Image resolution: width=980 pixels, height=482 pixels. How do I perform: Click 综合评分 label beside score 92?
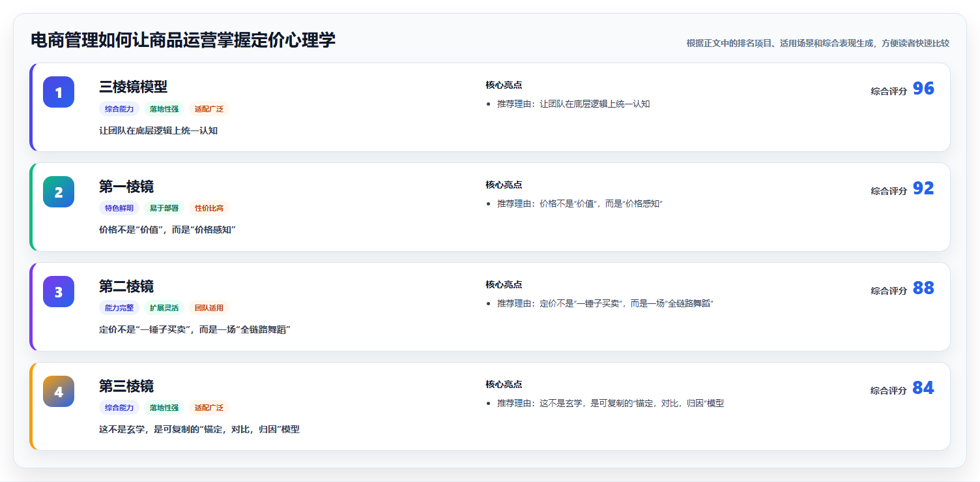click(889, 191)
